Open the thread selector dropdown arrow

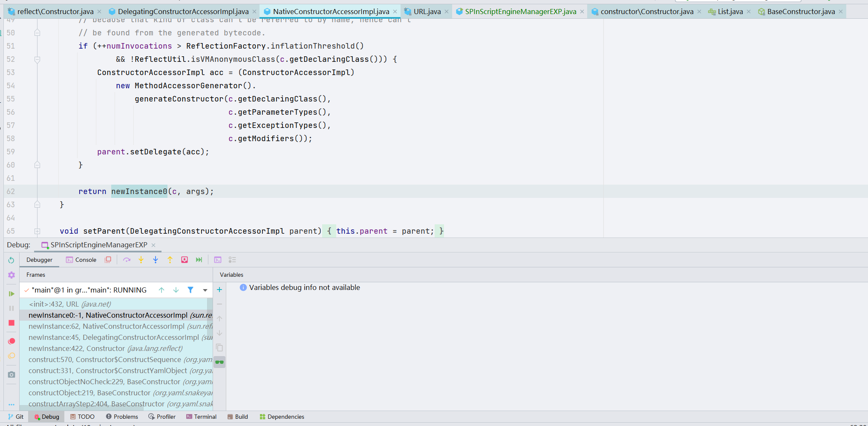click(205, 290)
